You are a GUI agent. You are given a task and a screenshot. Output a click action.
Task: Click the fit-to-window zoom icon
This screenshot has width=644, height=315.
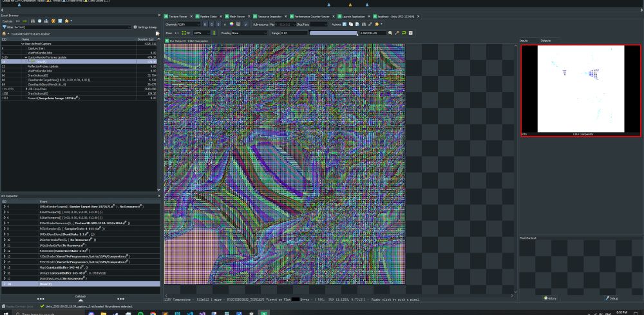point(184,33)
